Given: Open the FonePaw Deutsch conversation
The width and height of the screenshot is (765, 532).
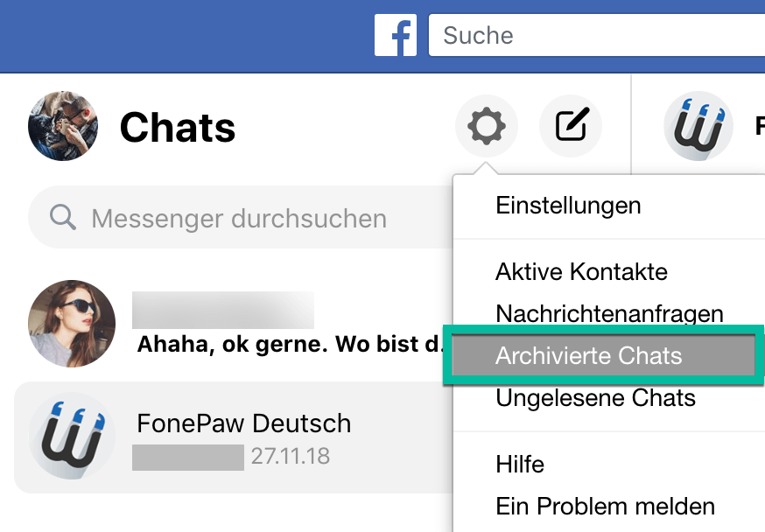Looking at the screenshot, I should click(x=243, y=424).
